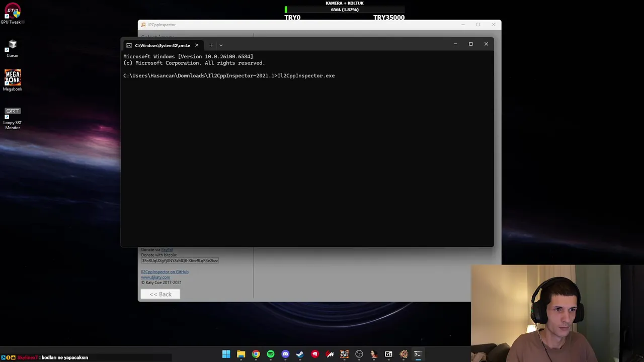Open File Explorer from the taskbar
This screenshot has height=362, width=644.
tap(241, 354)
